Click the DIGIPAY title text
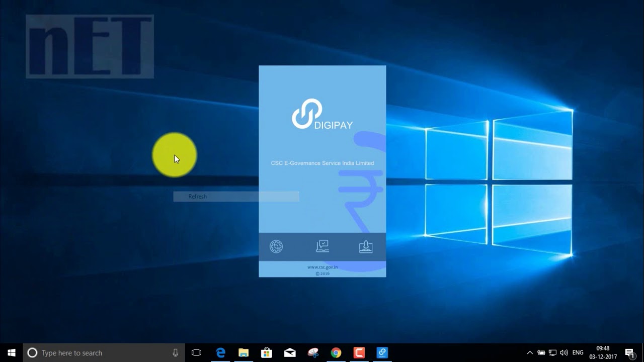644x362 pixels. (x=334, y=126)
